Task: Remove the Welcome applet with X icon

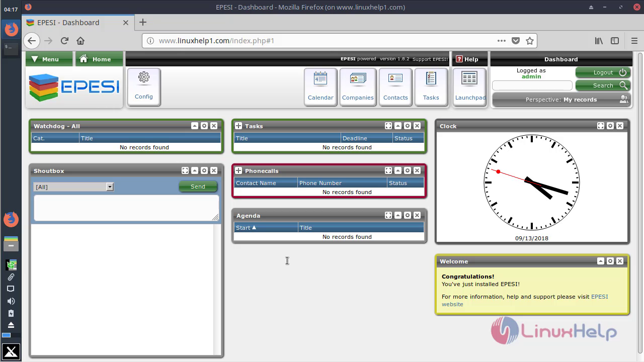Action: [x=620, y=261]
